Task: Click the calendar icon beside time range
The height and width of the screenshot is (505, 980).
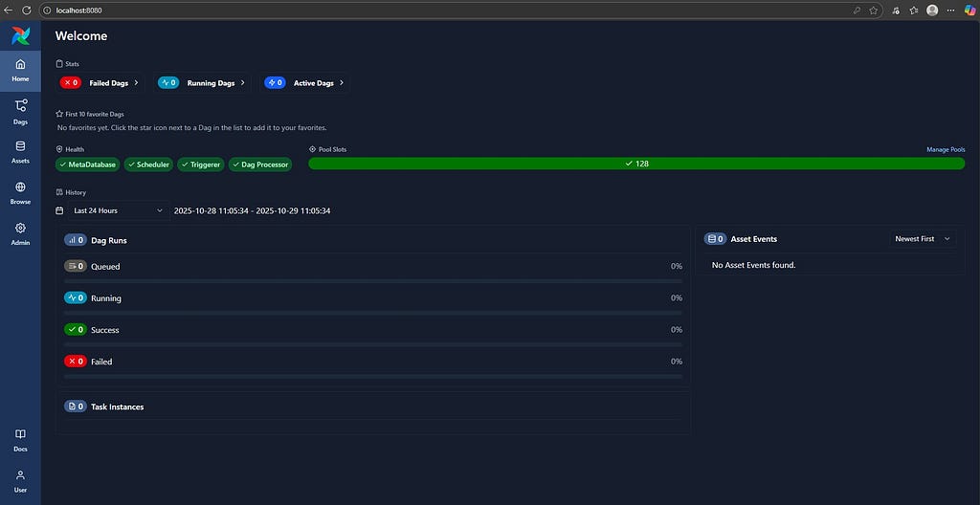Action: pyautogui.click(x=59, y=210)
